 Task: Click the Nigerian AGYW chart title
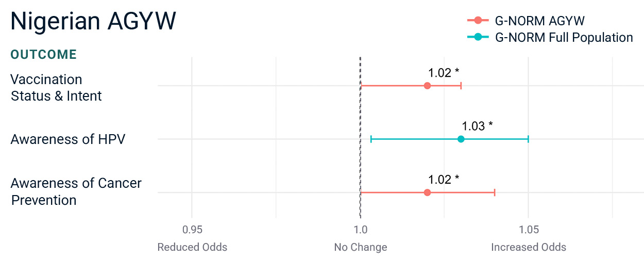(x=93, y=22)
